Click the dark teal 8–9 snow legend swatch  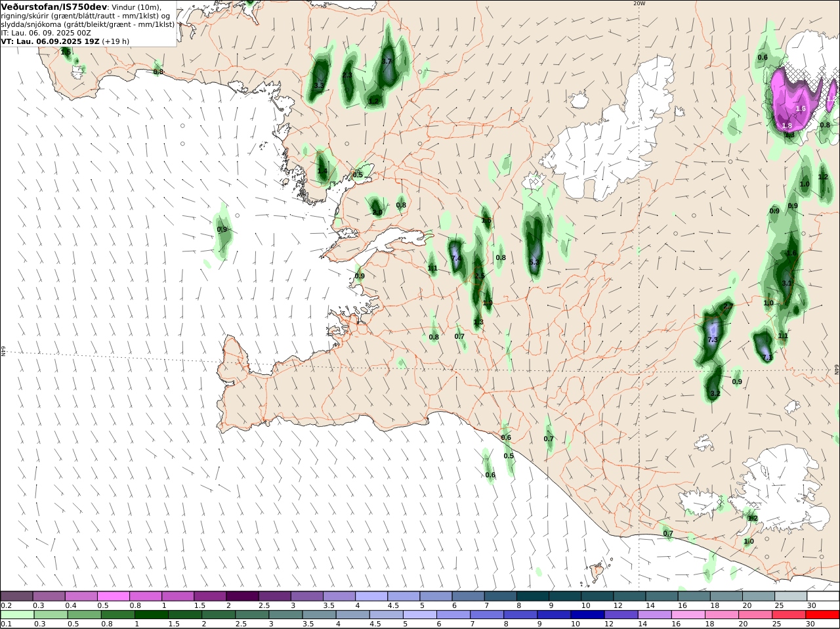click(533, 596)
